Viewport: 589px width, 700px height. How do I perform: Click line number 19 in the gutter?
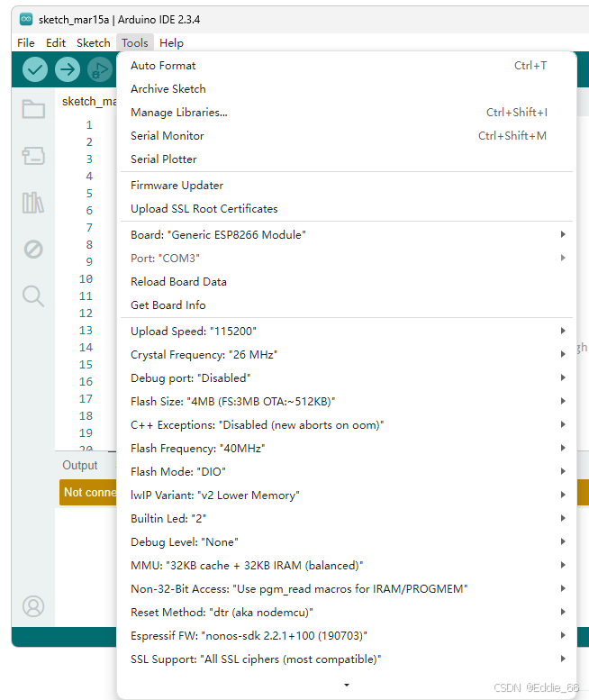point(86,433)
